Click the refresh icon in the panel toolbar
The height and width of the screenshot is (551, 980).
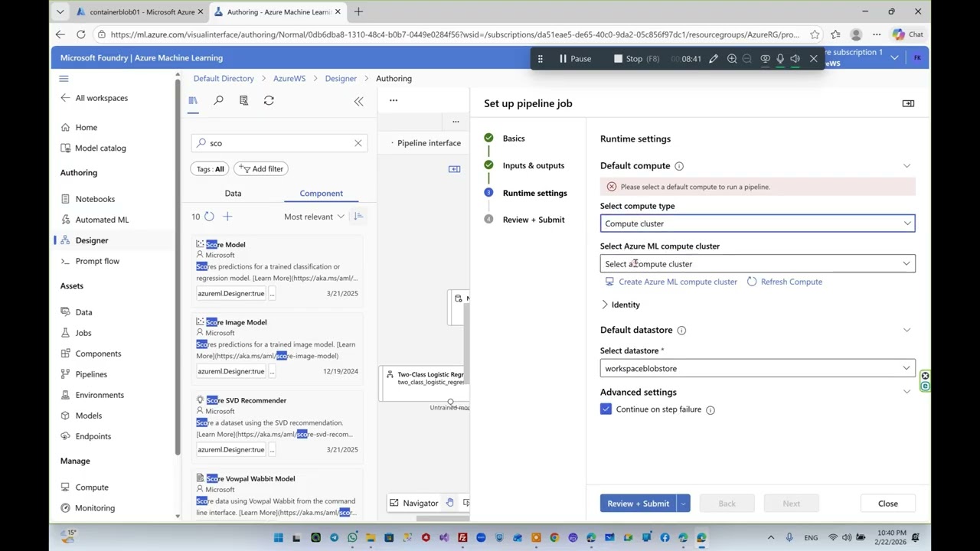tap(269, 100)
